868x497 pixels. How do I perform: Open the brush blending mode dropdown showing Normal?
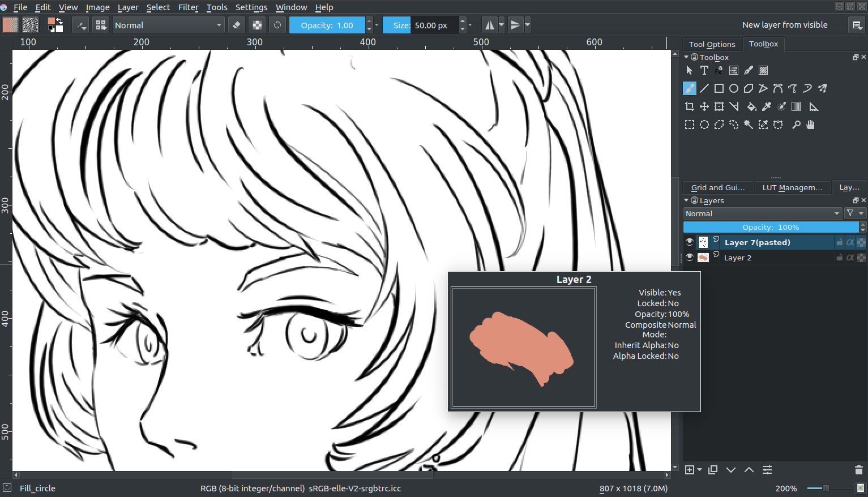168,25
